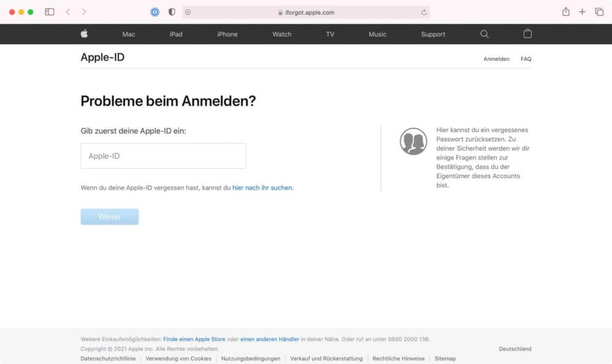Open the iPhone menu item

[x=228, y=34]
